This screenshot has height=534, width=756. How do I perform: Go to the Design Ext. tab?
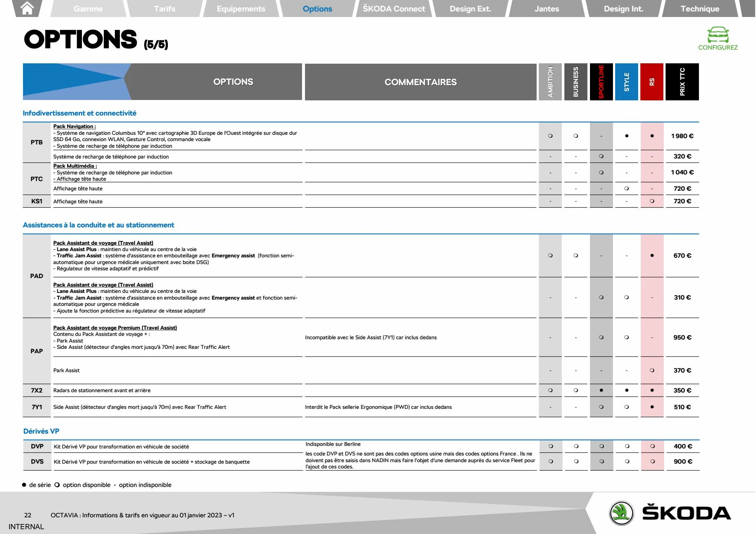[x=470, y=9]
